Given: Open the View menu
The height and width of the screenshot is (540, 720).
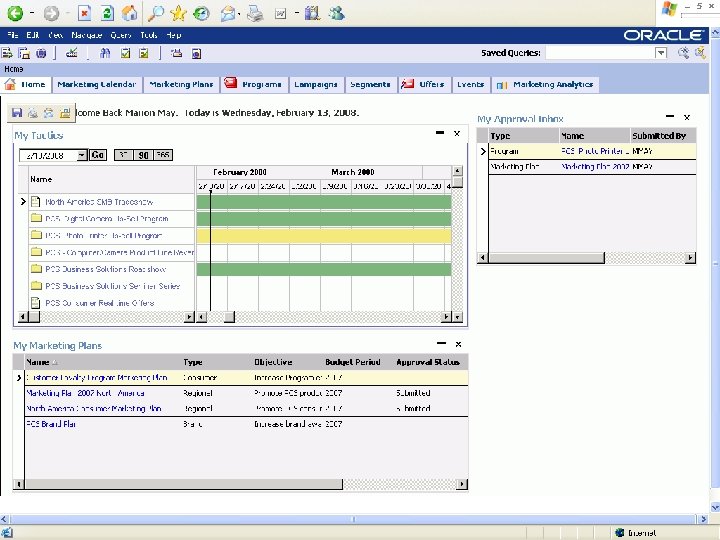Looking at the screenshot, I should point(56,35).
